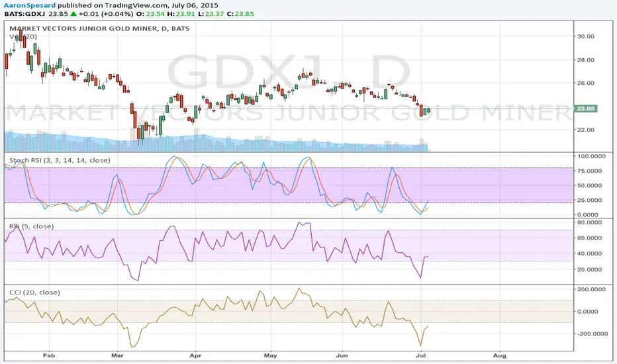Screen dimensions: 617x364
Task: Click the 22.00 price axis label
Action: pyautogui.click(x=585, y=130)
